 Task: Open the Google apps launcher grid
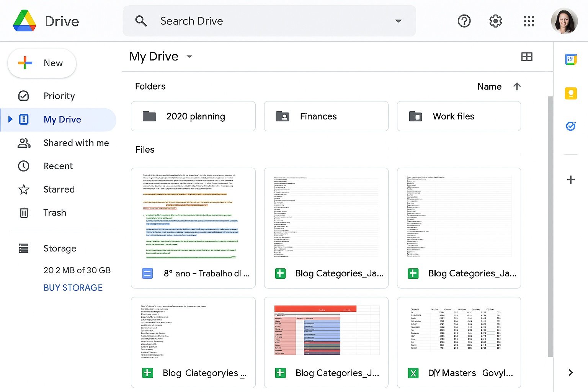(x=529, y=21)
